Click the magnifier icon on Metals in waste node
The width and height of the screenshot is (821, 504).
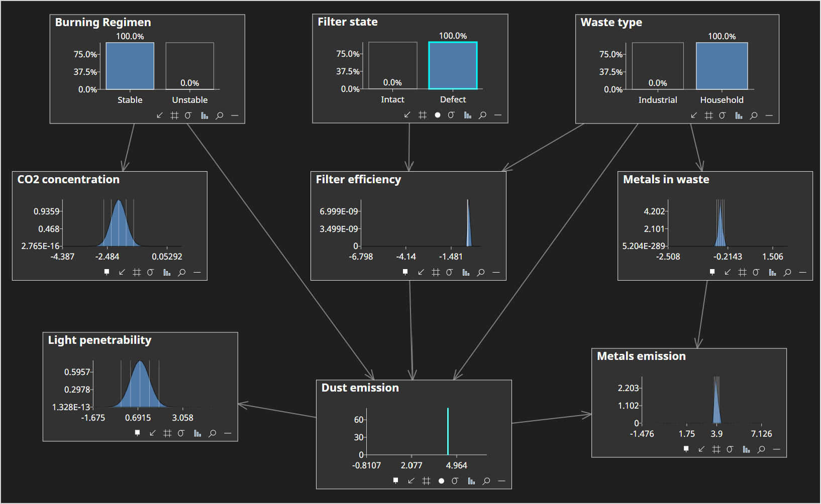786,272
